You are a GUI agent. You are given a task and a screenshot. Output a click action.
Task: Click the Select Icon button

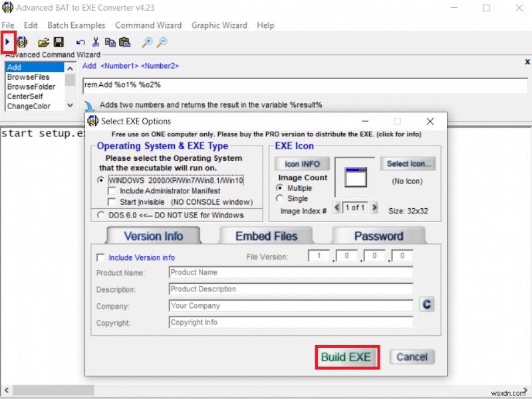(x=408, y=164)
